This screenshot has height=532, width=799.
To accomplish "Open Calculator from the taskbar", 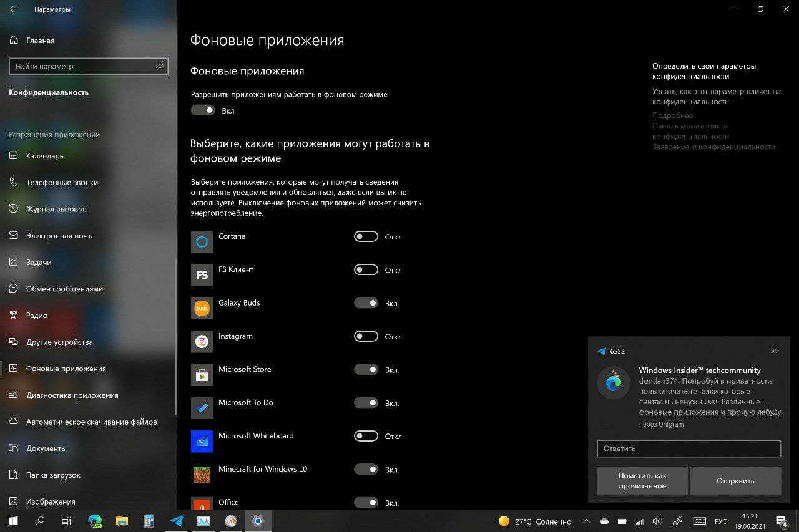I will tap(149, 521).
